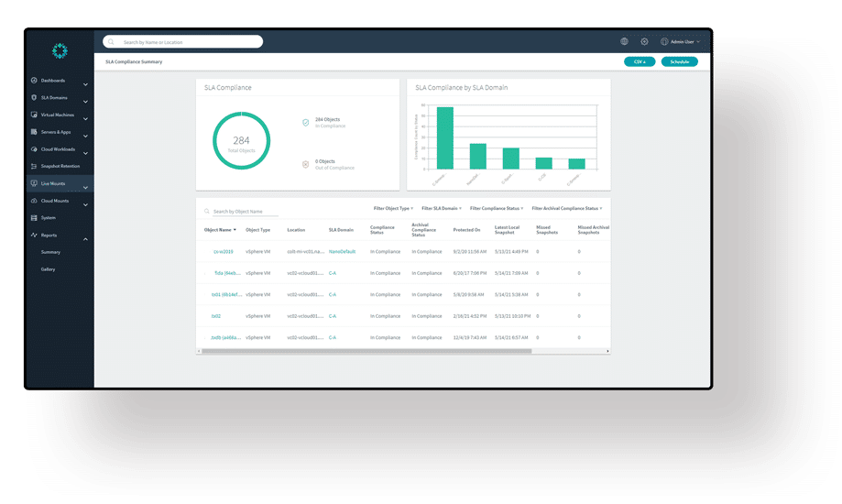Expand the Cloud Mounts chevron
Screen dimensions: 842x504
(85, 204)
